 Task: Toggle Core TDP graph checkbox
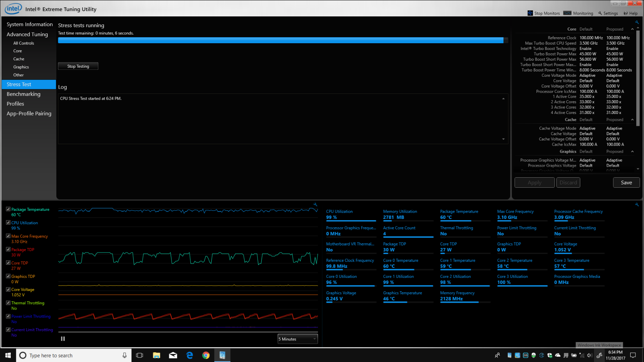click(8, 263)
